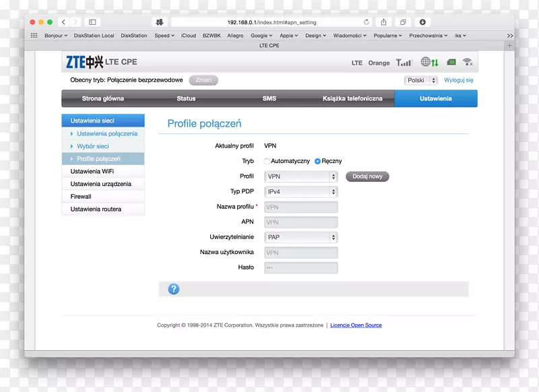539x392 pixels.
Task: Open the Książka telefoniczna tab
Action: click(352, 98)
